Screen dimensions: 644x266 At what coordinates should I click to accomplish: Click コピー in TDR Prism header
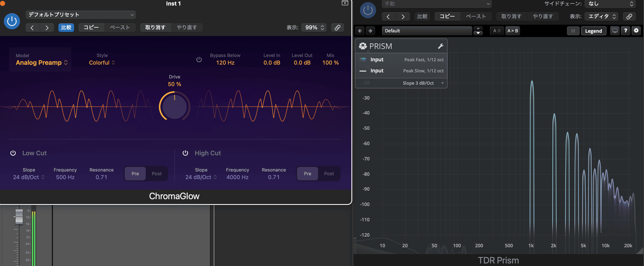tap(447, 16)
